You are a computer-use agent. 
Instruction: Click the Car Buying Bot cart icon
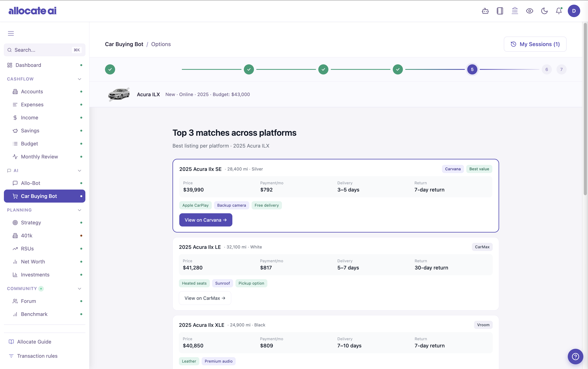point(15,196)
